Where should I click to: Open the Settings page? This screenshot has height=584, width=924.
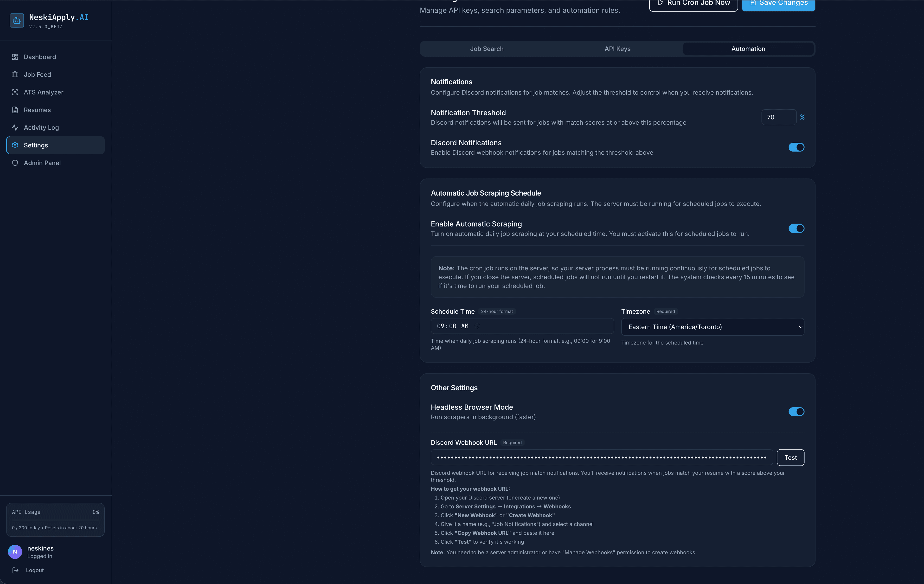pyautogui.click(x=36, y=145)
